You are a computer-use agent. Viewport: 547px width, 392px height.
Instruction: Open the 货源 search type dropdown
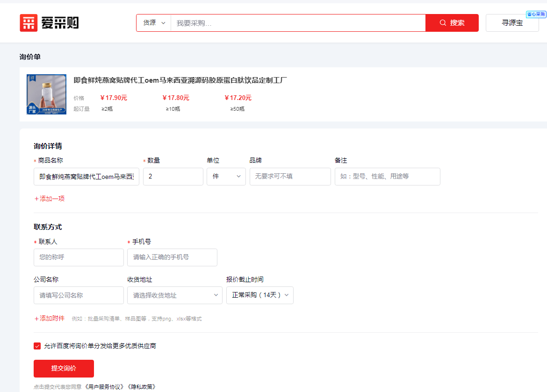154,23
